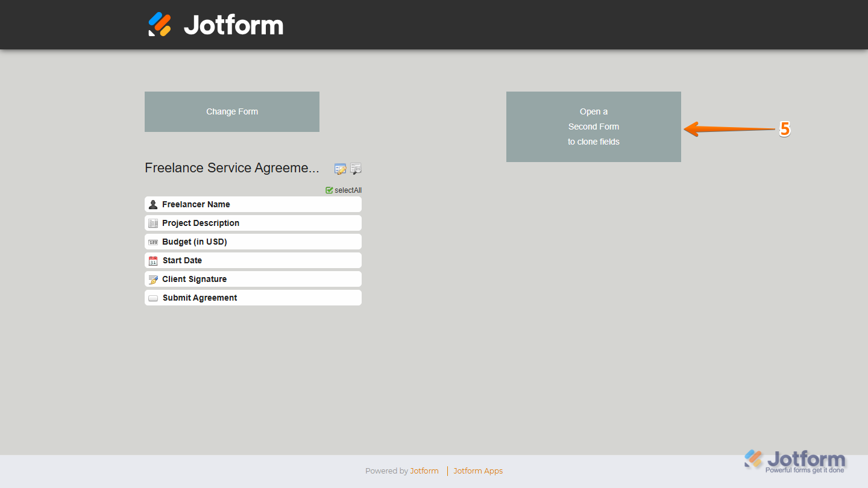Select the person icon beside Freelancer Name

tap(153, 204)
